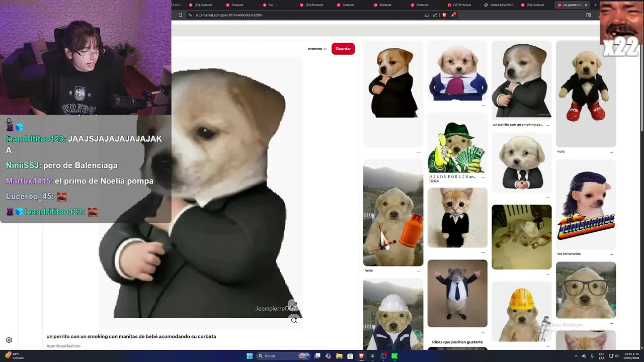Open the Brave Shields lion icon

444,15
